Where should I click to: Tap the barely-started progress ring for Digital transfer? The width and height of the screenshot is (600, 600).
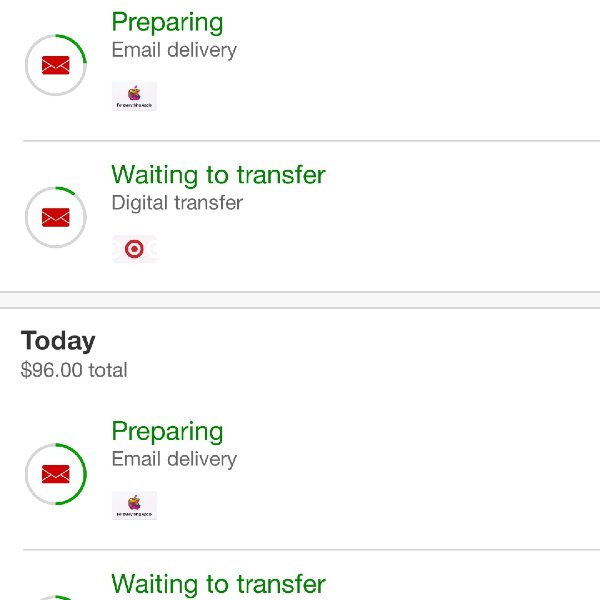56,217
